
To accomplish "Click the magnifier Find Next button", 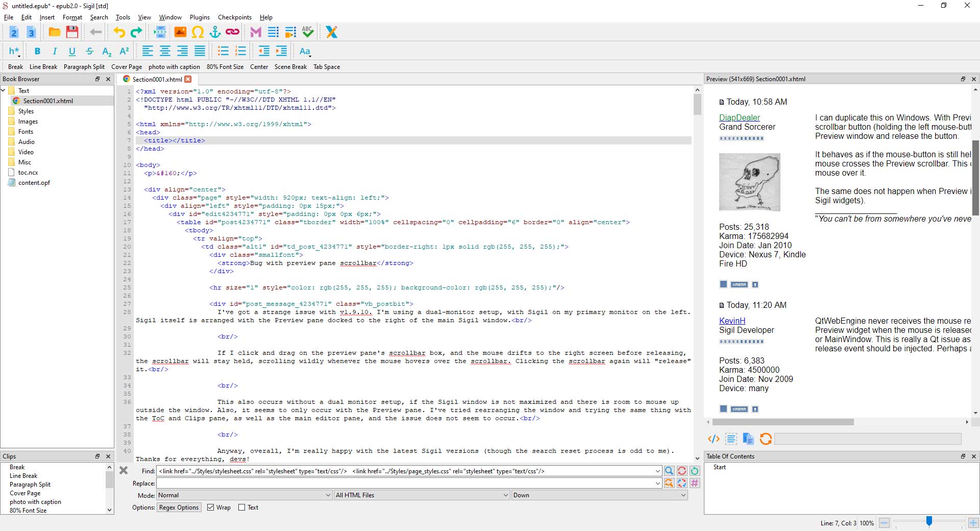I will click(669, 471).
